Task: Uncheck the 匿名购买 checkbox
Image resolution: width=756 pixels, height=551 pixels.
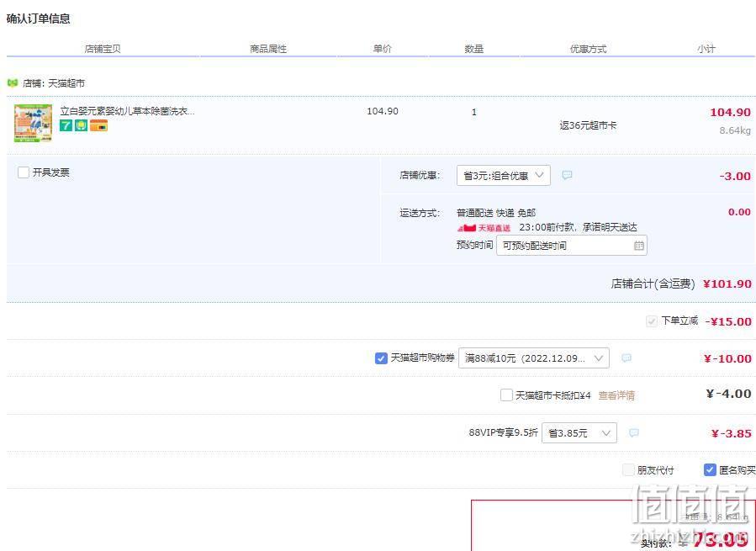Action: tap(710, 469)
